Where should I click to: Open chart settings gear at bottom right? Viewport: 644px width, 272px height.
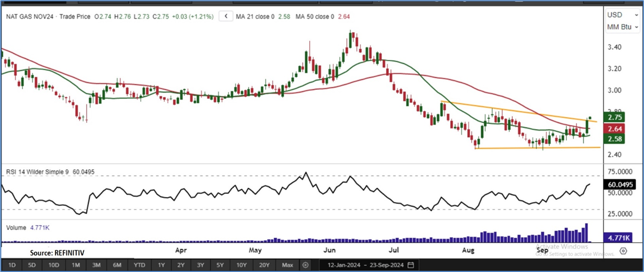(x=623, y=251)
